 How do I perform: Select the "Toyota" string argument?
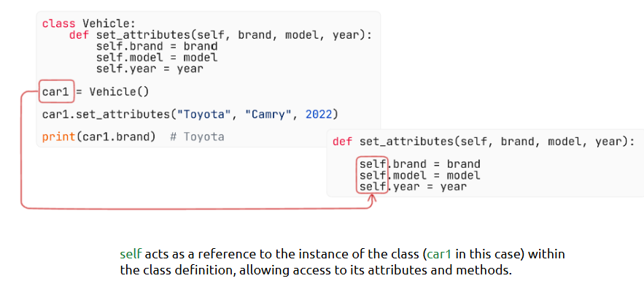coord(203,114)
